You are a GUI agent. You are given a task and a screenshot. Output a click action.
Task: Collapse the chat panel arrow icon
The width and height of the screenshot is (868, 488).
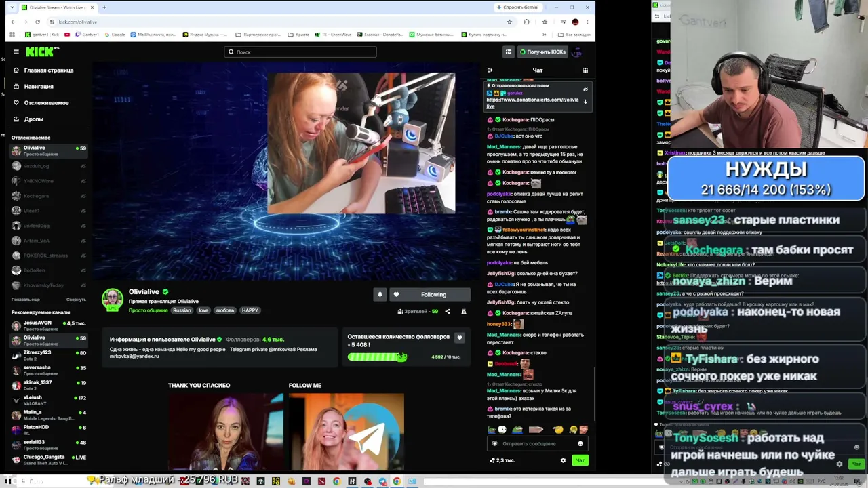(x=490, y=70)
